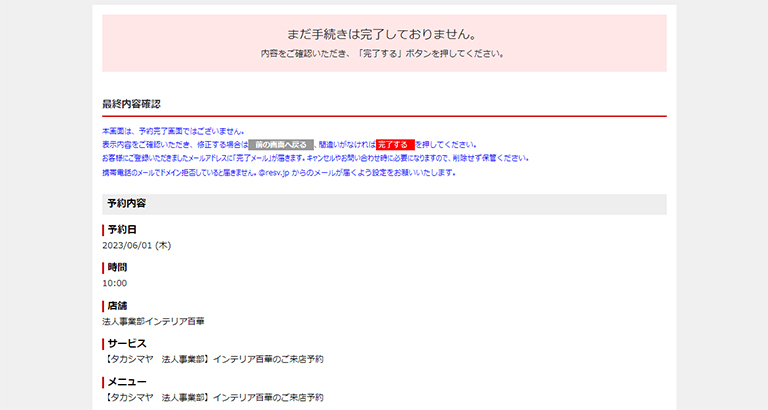768x410 pixels.
Task: Select the menu value under メニュー
Action: [x=213, y=397]
